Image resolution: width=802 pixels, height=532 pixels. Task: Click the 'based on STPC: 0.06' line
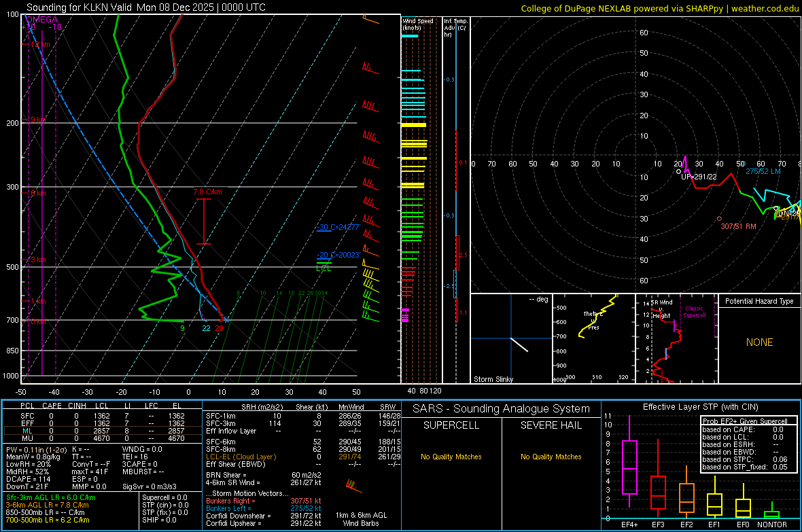[x=745, y=459]
